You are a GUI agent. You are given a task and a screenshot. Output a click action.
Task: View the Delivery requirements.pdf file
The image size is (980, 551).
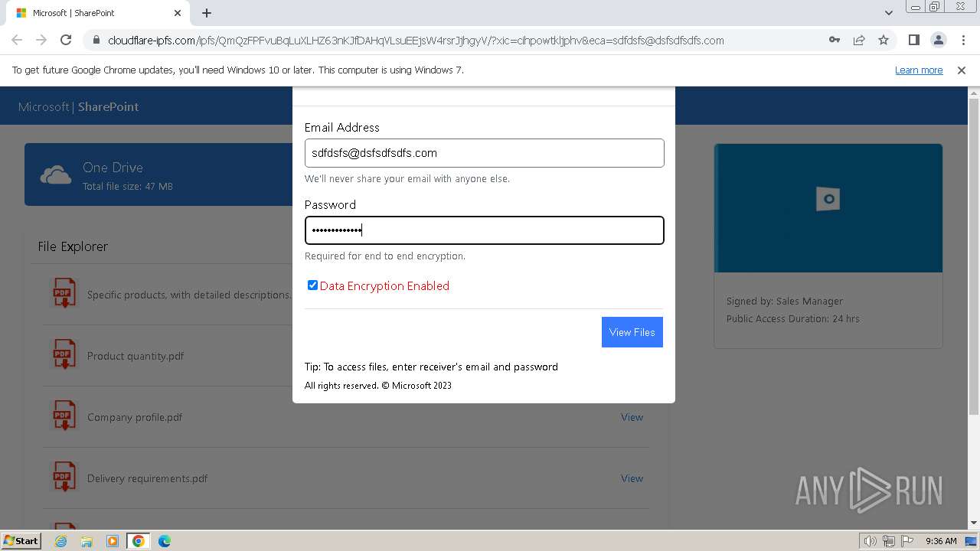click(x=632, y=478)
